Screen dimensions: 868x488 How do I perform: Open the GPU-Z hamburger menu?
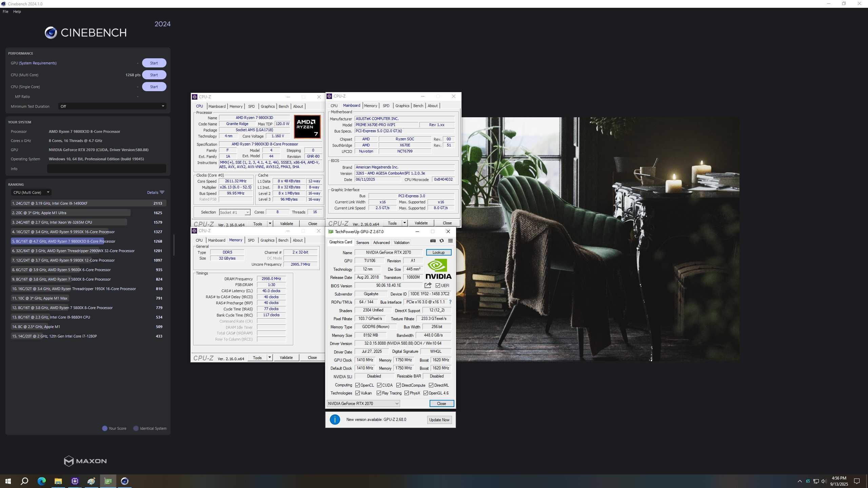point(450,241)
